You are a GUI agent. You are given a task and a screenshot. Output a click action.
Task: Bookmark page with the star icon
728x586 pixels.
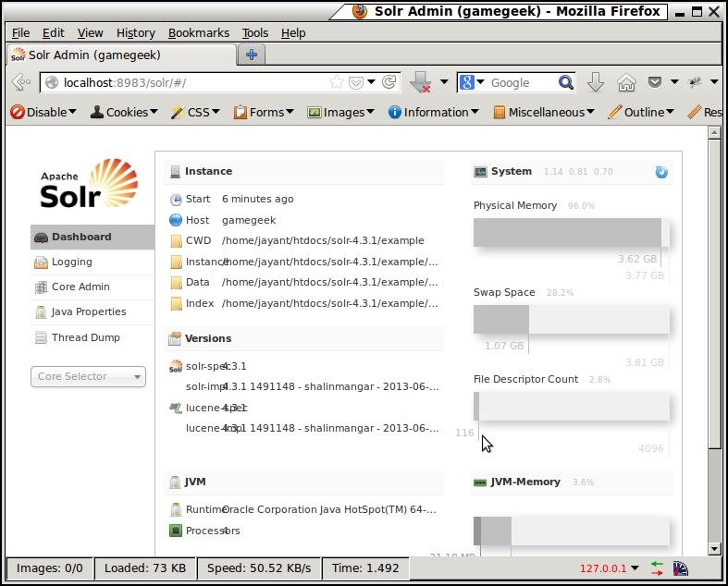336,82
